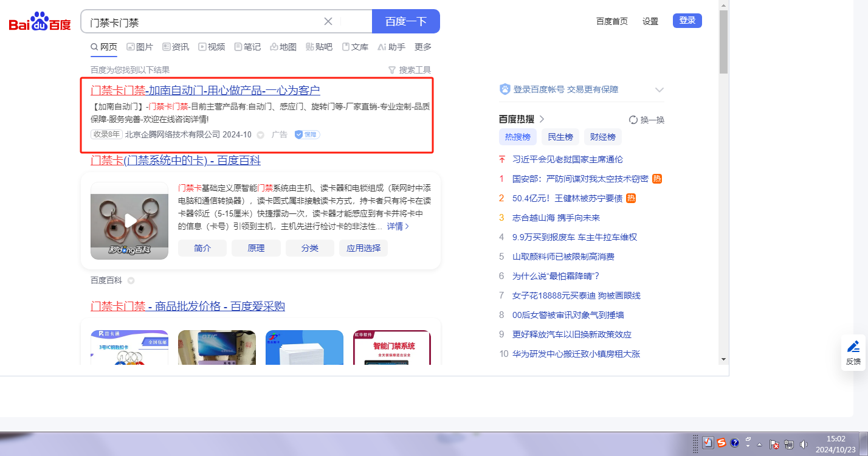Open the 反馈 feedback pencil icon
Image resolution: width=868 pixels, height=456 pixels.
click(x=853, y=347)
